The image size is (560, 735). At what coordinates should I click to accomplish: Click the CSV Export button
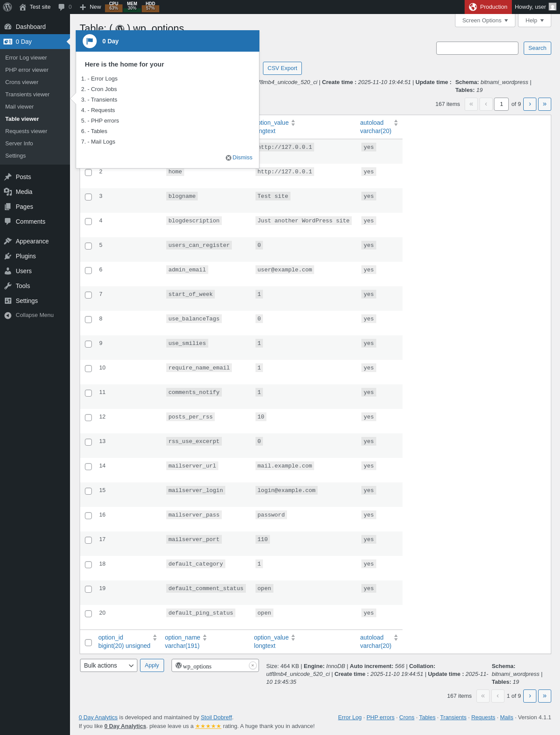[x=282, y=68]
